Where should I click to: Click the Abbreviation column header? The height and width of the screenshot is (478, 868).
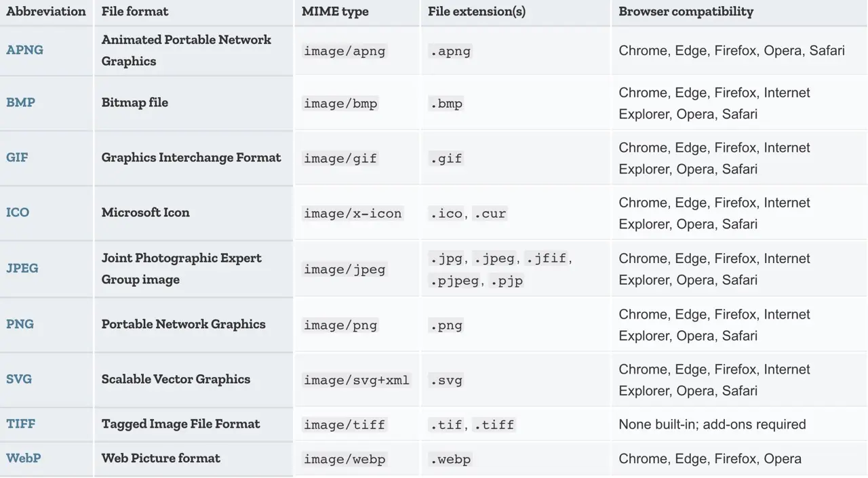[x=46, y=12]
